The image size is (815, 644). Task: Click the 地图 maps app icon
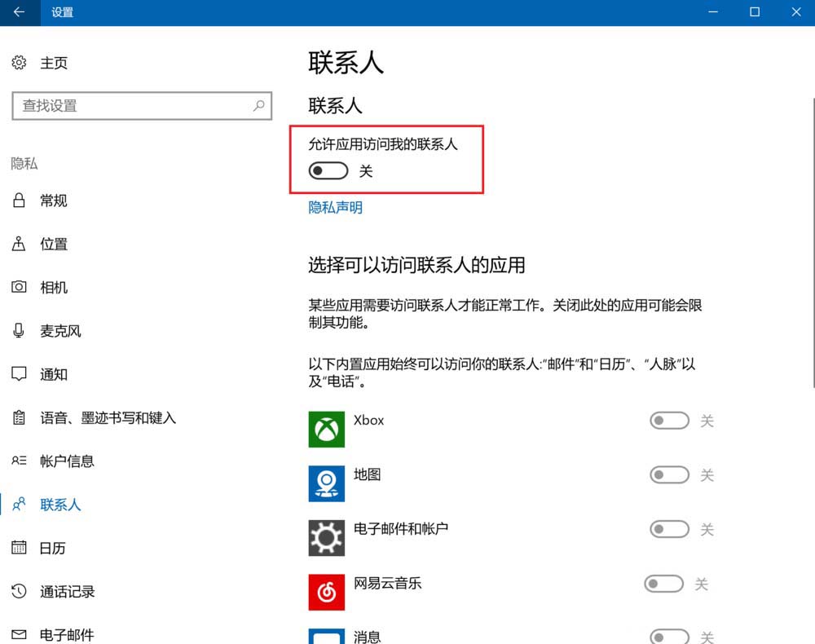[326, 483]
